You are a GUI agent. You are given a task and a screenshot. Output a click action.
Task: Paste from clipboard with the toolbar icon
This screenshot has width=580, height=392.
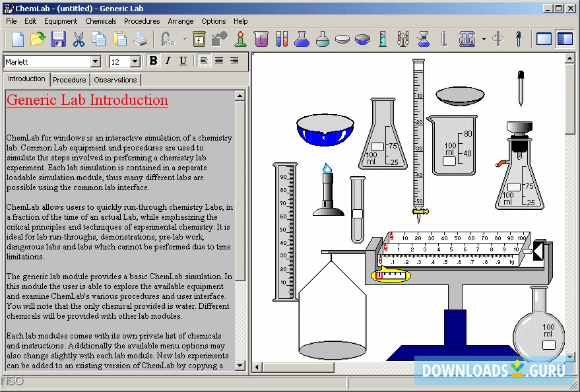[120, 39]
